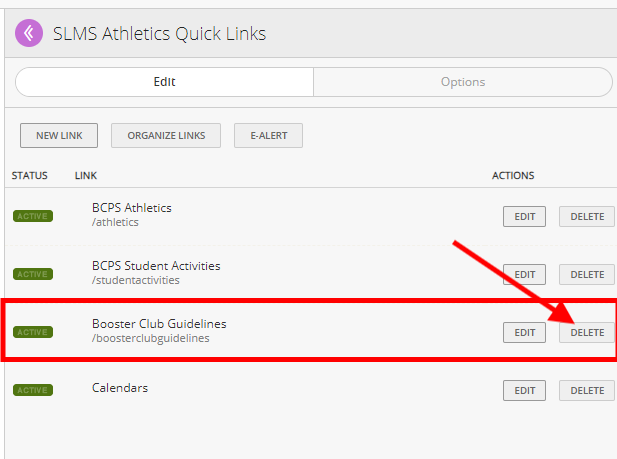Screen dimensions: 617x459
Task: Select the Calendars link title
Action: (x=120, y=388)
